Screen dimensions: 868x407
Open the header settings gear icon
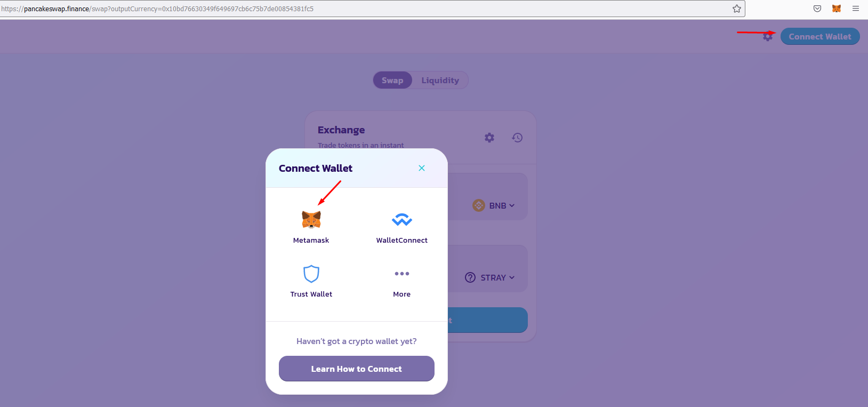[x=768, y=36]
